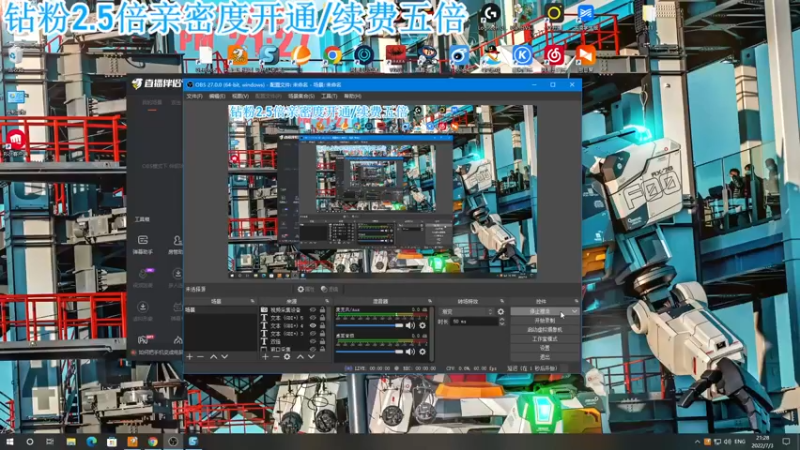This screenshot has width=800, height=450.
Task: Open the Help menu in OBS
Action: tap(353, 96)
